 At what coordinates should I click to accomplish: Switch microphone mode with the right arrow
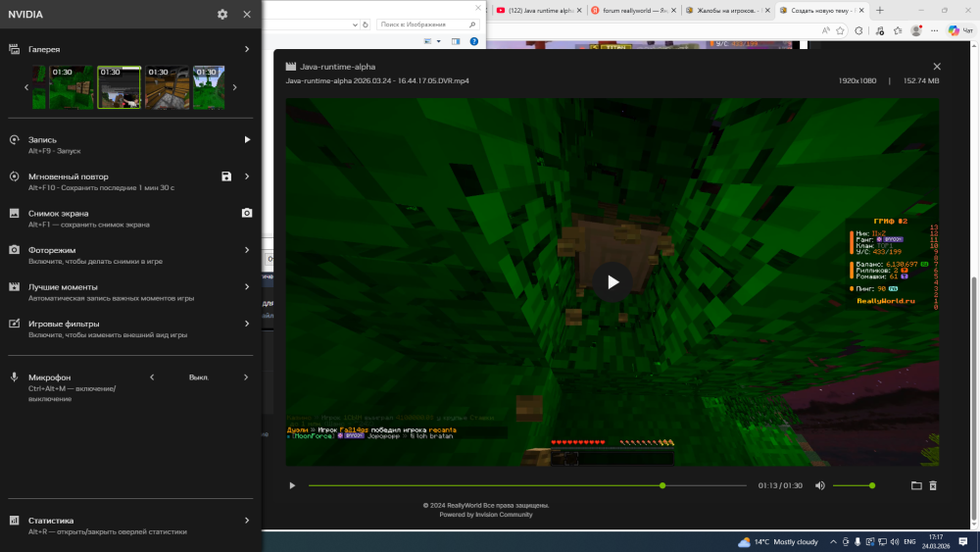246,376
